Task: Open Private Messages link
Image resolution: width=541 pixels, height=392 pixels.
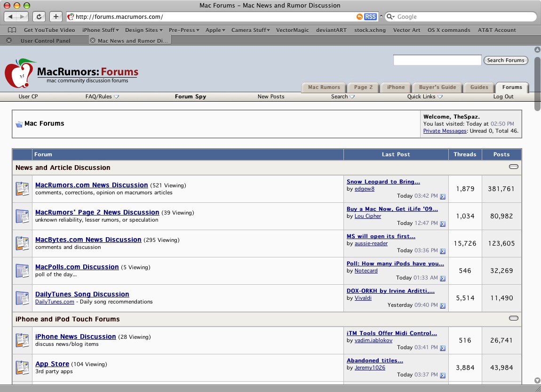Action: [445, 131]
